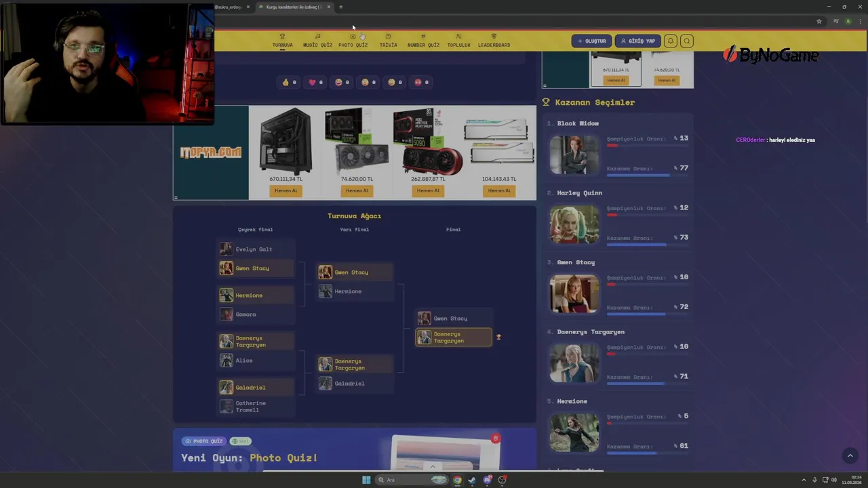Select Hermione in semi final

[x=355, y=291]
